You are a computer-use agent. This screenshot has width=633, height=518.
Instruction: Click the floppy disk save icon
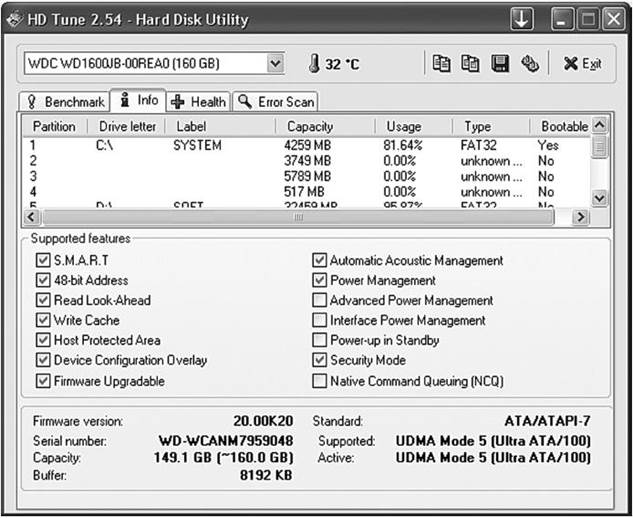(500, 64)
